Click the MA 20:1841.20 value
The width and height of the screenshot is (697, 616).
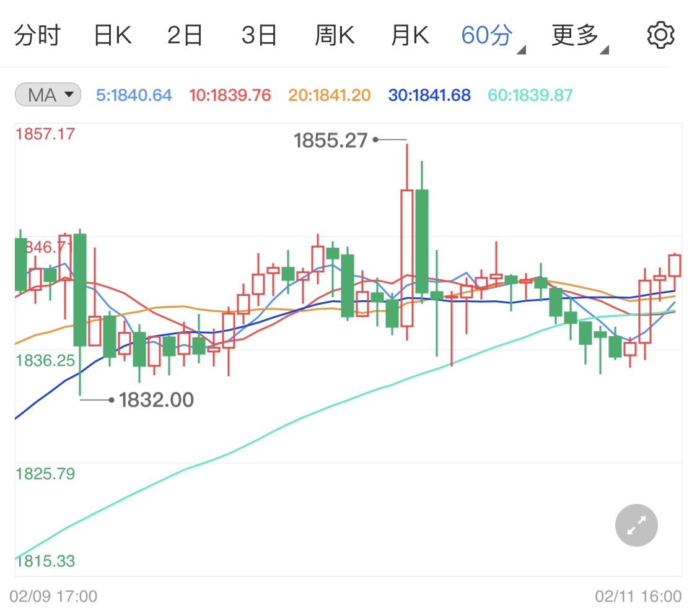pos(330,95)
